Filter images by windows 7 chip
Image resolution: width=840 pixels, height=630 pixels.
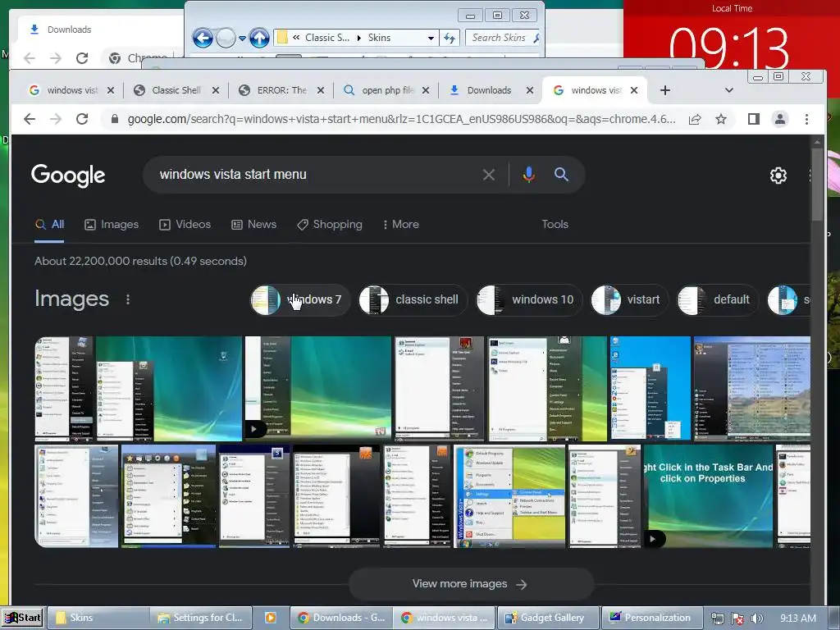pyautogui.click(x=300, y=300)
